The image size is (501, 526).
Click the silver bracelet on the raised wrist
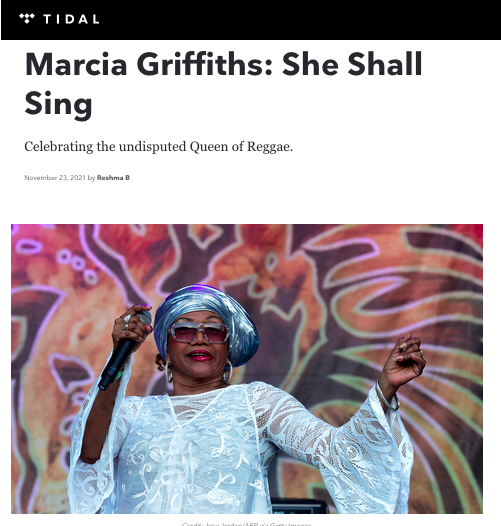pyautogui.click(x=387, y=396)
